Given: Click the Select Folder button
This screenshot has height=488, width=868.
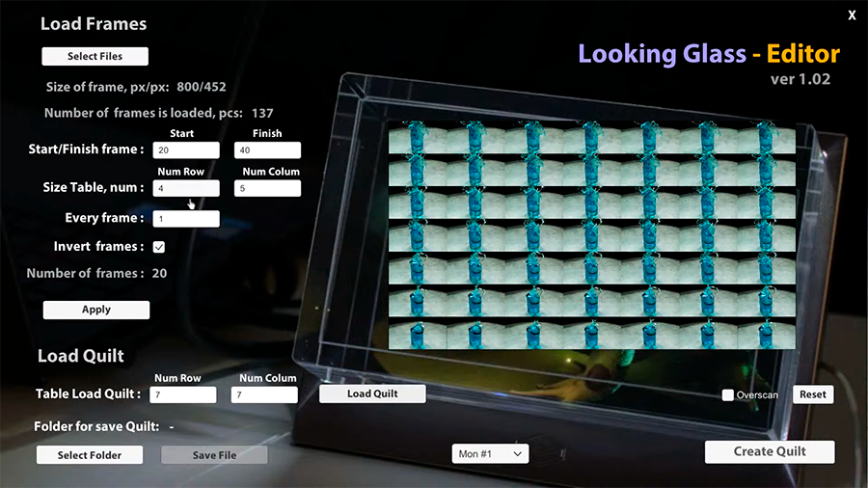Looking at the screenshot, I should pos(90,455).
